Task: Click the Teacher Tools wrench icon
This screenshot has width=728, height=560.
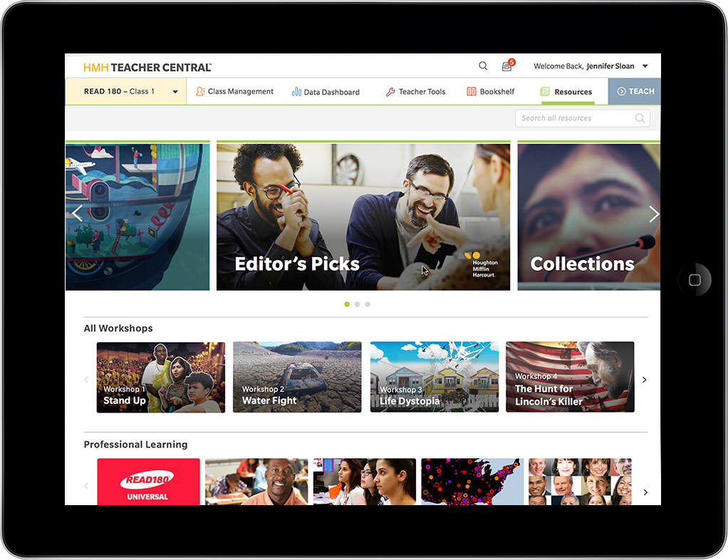Action: (x=390, y=92)
